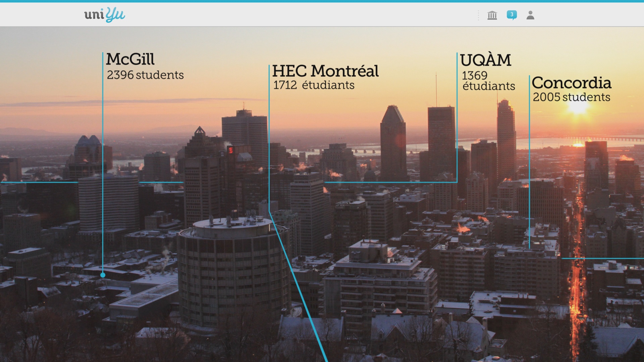Select the McGill university label
The height and width of the screenshot is (362, 644).
point(130,59)
